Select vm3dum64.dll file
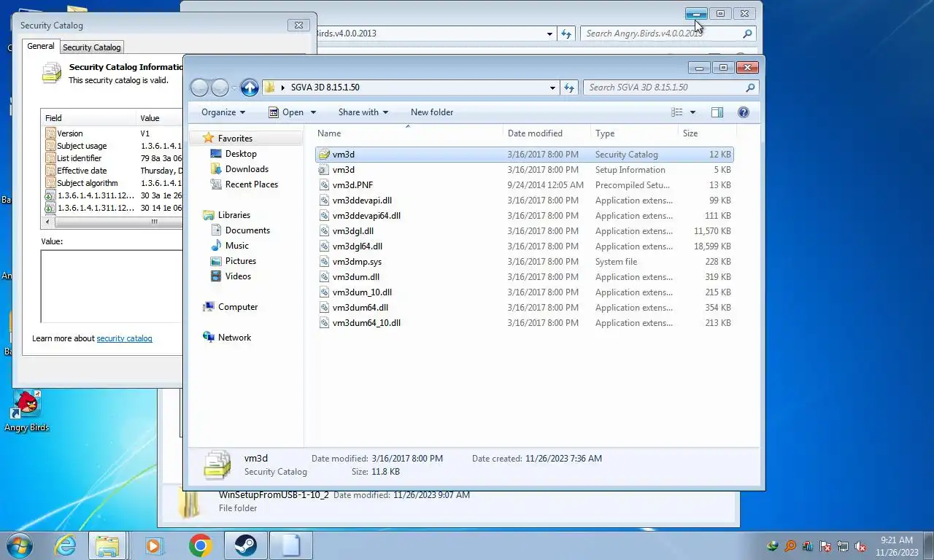 point(525,308)
